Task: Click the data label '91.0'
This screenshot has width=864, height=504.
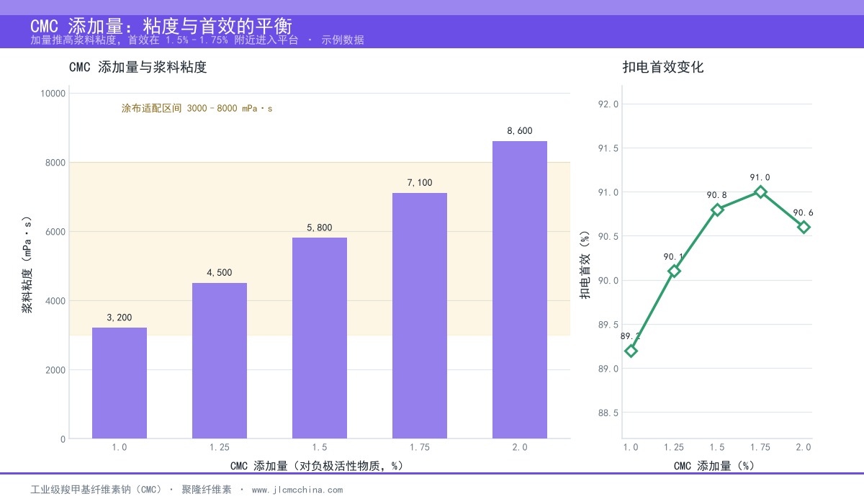Action: [x=760, y=178]
